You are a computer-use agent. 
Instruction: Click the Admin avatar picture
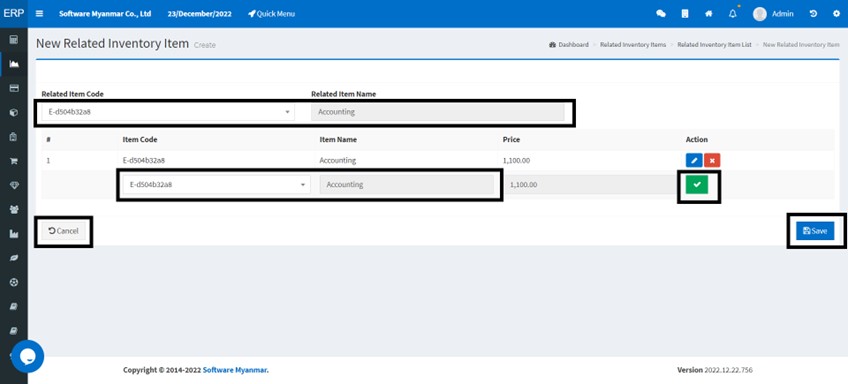[x=760, y=14]
